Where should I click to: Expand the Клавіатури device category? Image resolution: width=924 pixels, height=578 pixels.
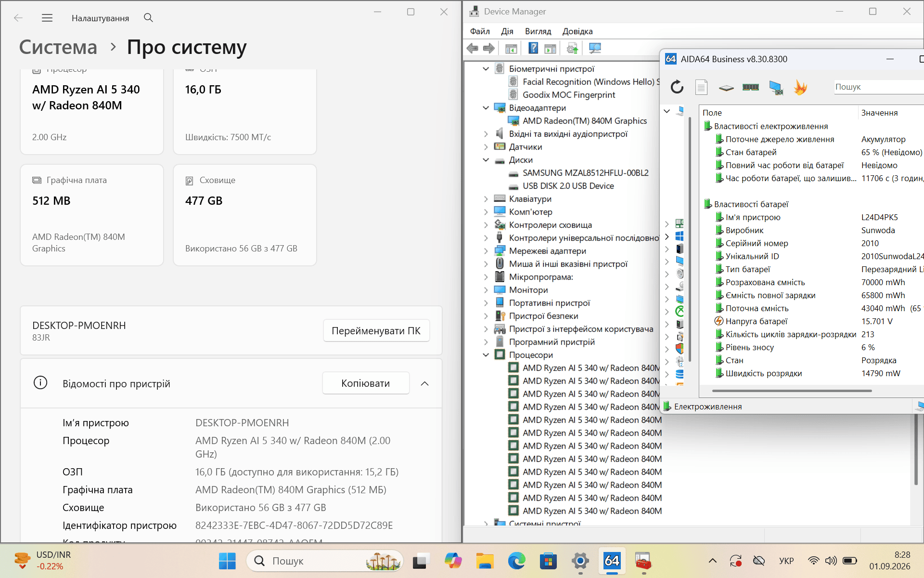[x=486, y=199]
